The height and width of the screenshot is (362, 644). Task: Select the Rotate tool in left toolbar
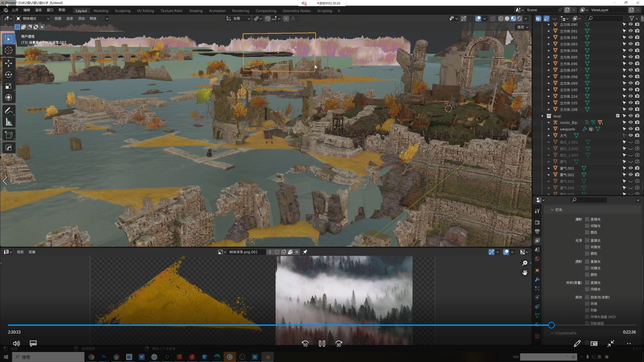(x=9, y=75)
